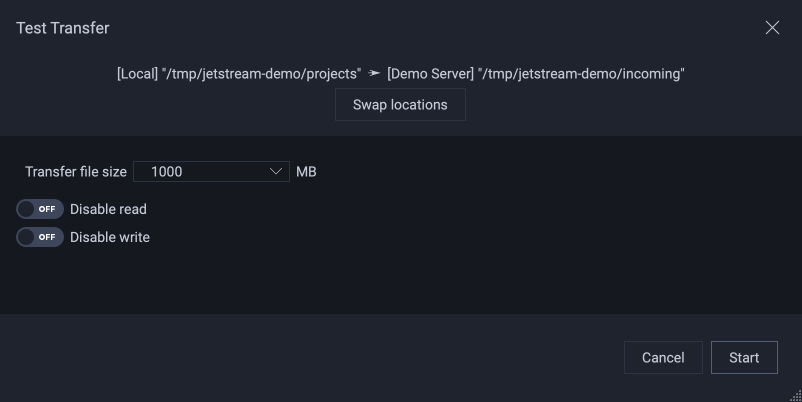Click the Disable write label
The height and width of the screenshot is (402, 802).
coord(109,237)
